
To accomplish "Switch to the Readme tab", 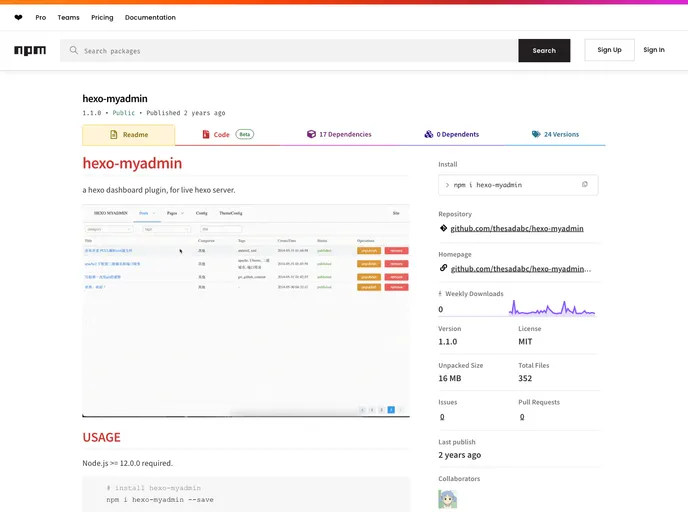I will [129, 135].
